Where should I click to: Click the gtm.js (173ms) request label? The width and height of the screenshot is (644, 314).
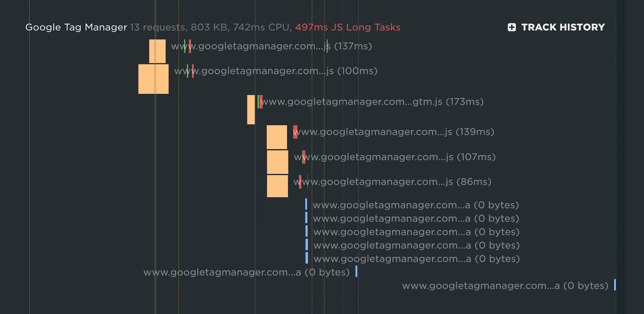(372, 102)
